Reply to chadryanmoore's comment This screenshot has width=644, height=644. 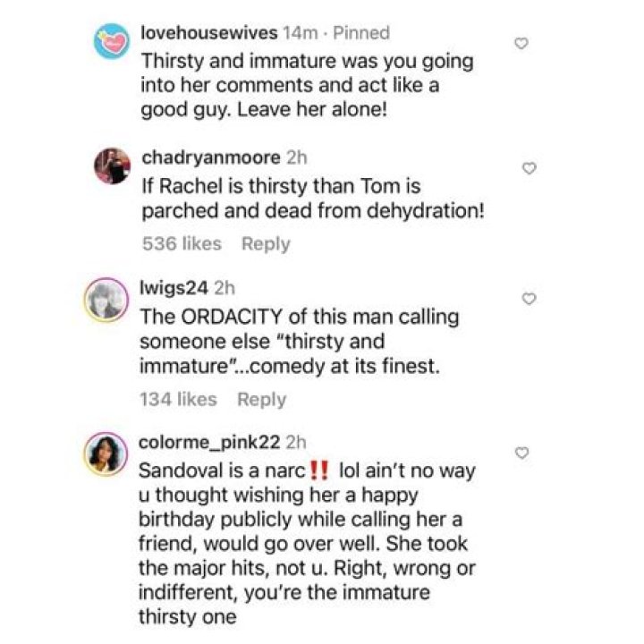click(x=266, y=244)
